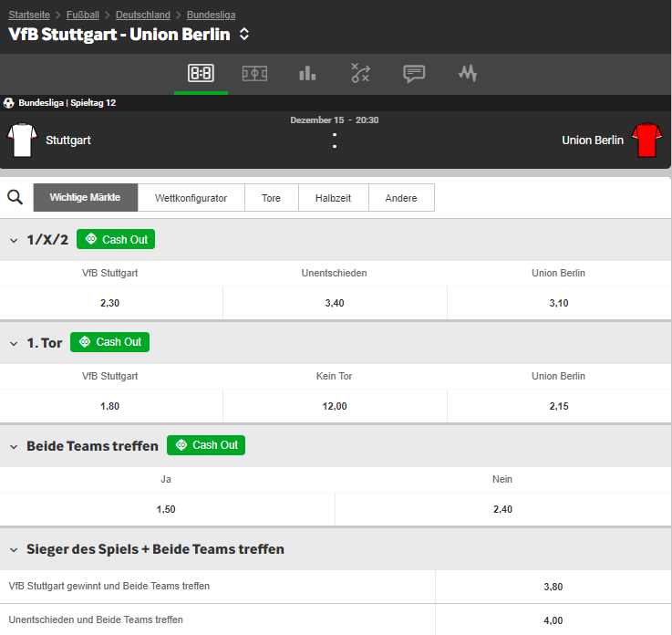Open the Bundesliga breadcrumb link
This screenshot has width=672, height=635.
pos(211,15)
